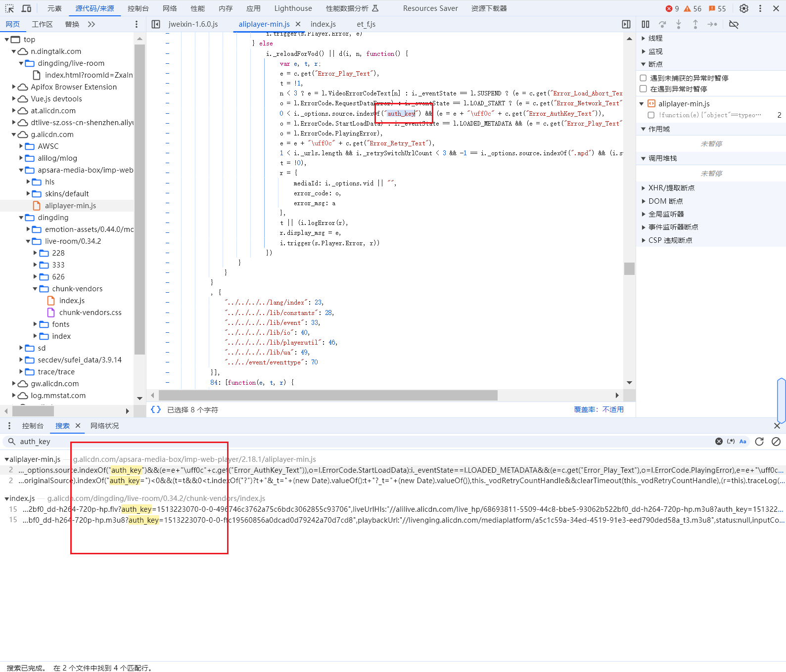Image resolution: width=786 pixels, height=672 pixels.
Task: Expand the hls folder
Action: click(28, 182)
